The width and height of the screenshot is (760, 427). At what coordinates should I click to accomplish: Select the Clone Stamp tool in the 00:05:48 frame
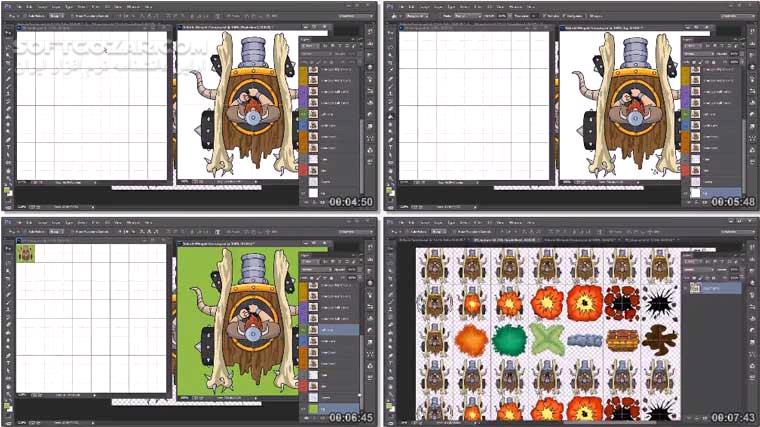391,93
